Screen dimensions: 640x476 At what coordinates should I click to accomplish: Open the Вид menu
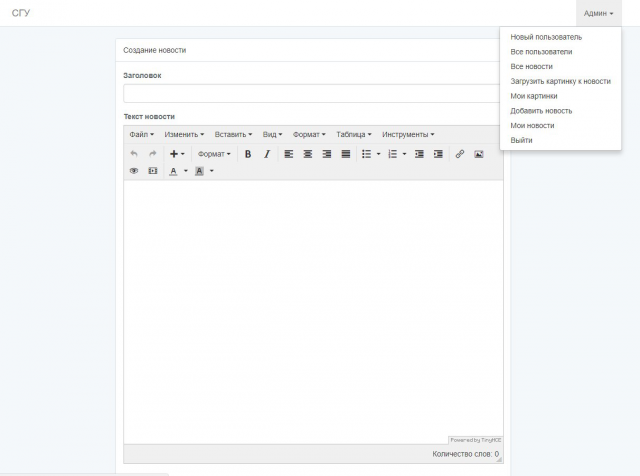(x=272, y=134)
